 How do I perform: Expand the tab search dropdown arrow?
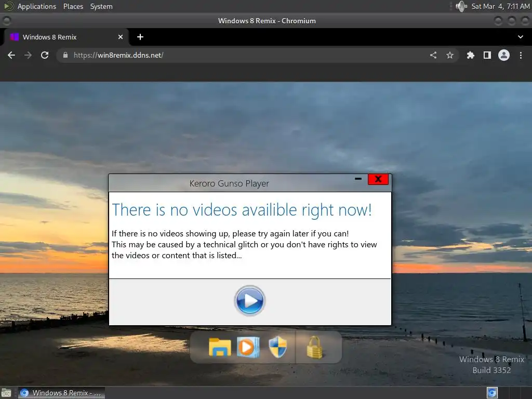coord(521,37)
